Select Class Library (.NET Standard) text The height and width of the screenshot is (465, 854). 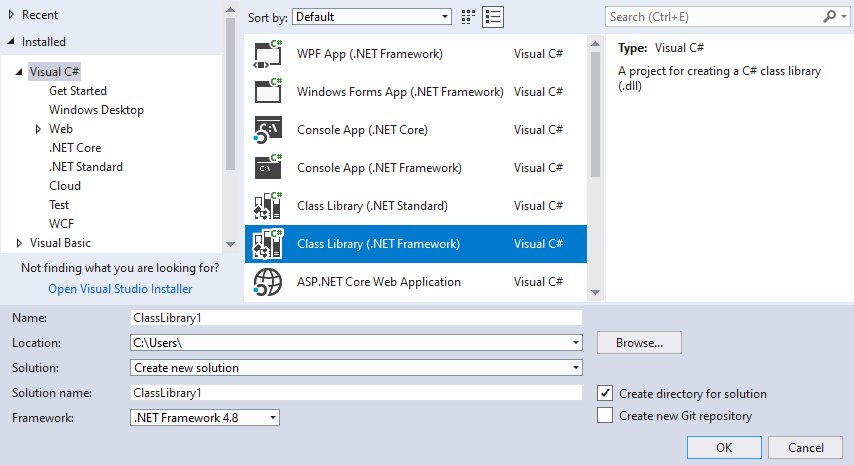pos(373,206)
